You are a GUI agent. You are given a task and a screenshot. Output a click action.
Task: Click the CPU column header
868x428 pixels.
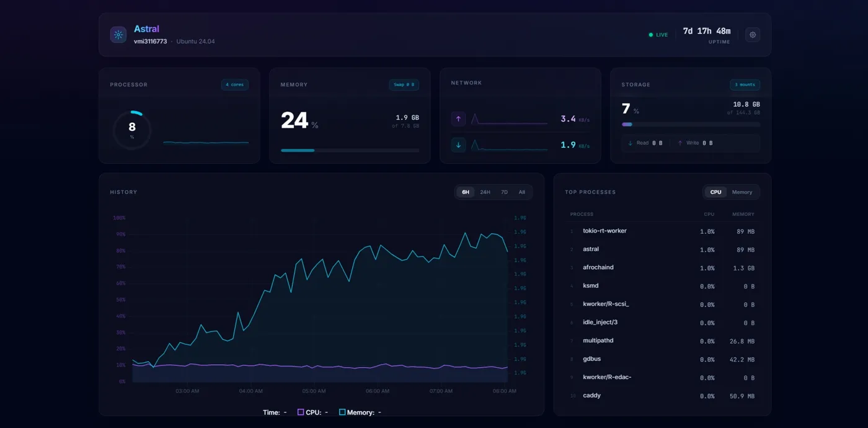pos(709,214)
